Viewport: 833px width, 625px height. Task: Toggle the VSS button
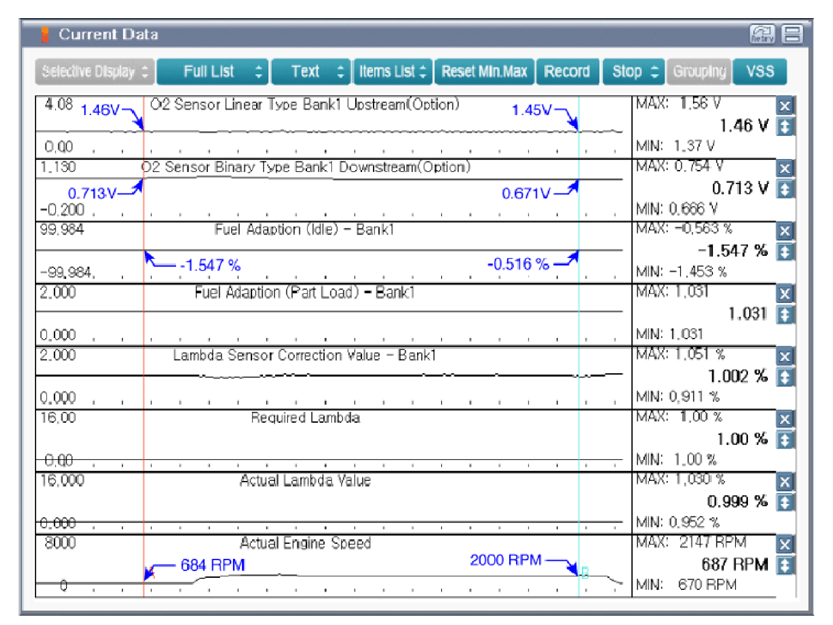759,72
